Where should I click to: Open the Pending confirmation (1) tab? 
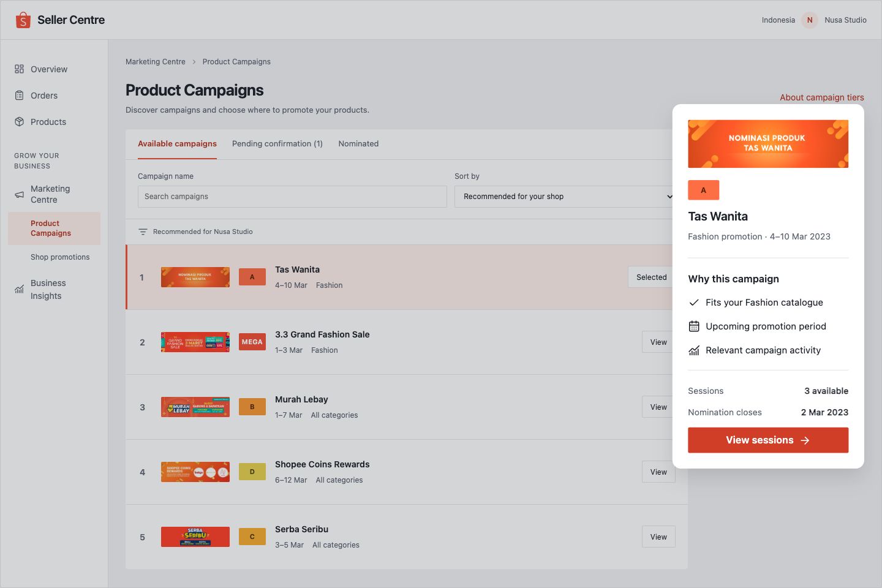pyautogui.click(x=277, y=144)
